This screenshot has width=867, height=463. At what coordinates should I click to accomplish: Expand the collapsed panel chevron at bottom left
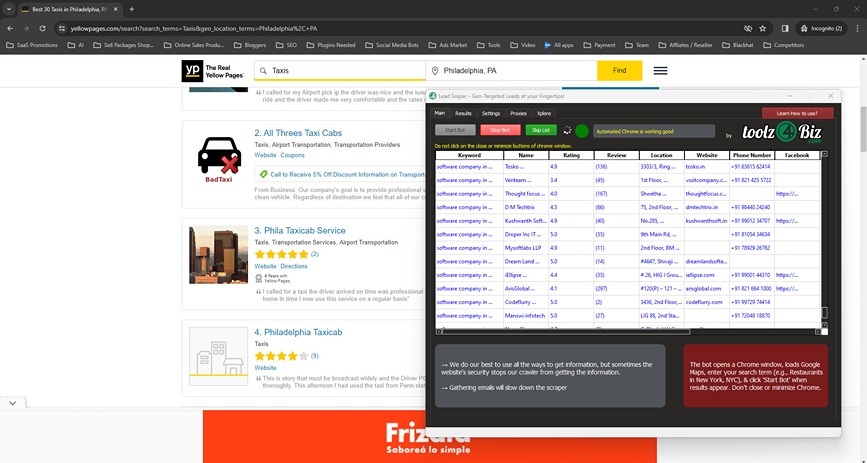(x=13, y=403)
